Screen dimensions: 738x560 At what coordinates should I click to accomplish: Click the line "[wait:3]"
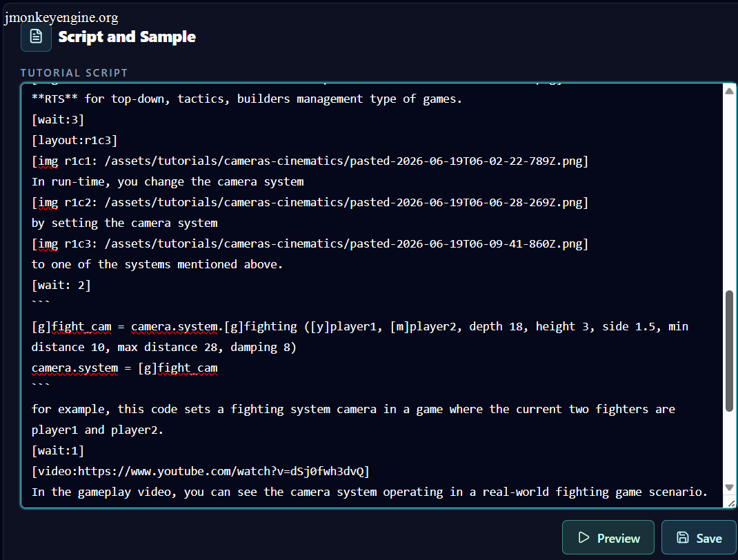[x=58, y=119]
